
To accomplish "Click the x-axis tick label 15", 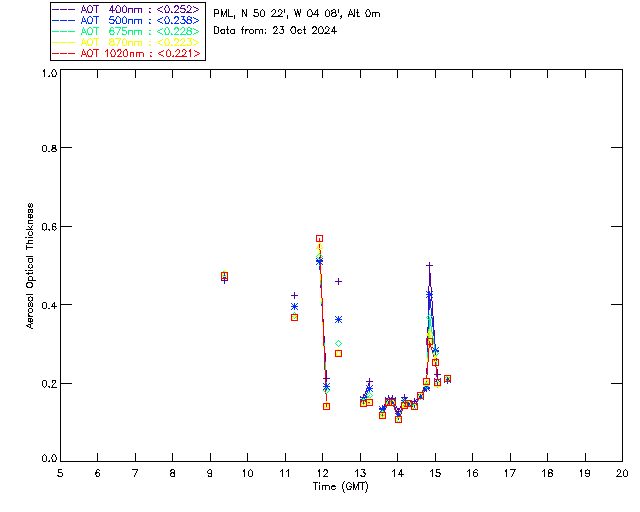I will pos(435,473).
